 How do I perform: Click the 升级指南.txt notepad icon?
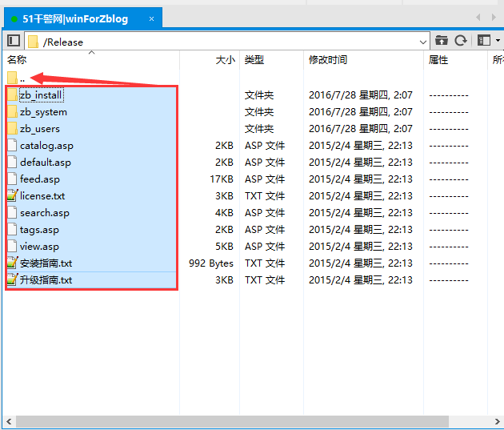[x=13, y=279]
